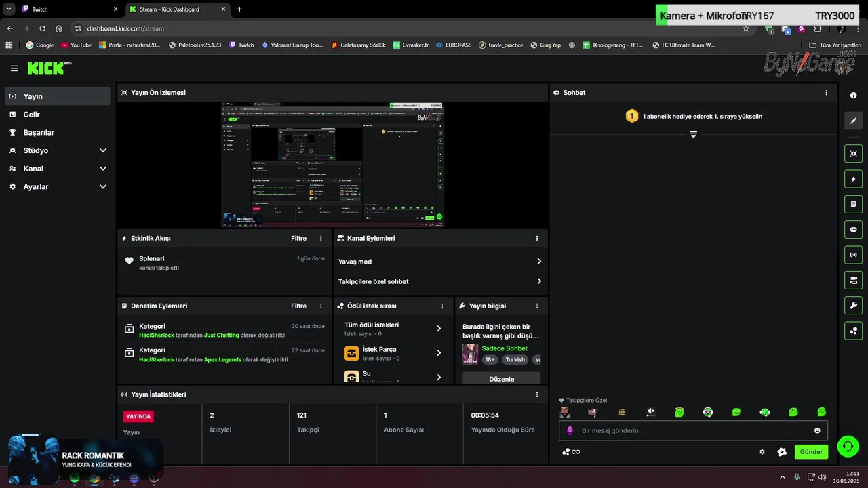868x488 pixels.
Task: Toggle the chat bubble widget icon
Action: (854, 230)
